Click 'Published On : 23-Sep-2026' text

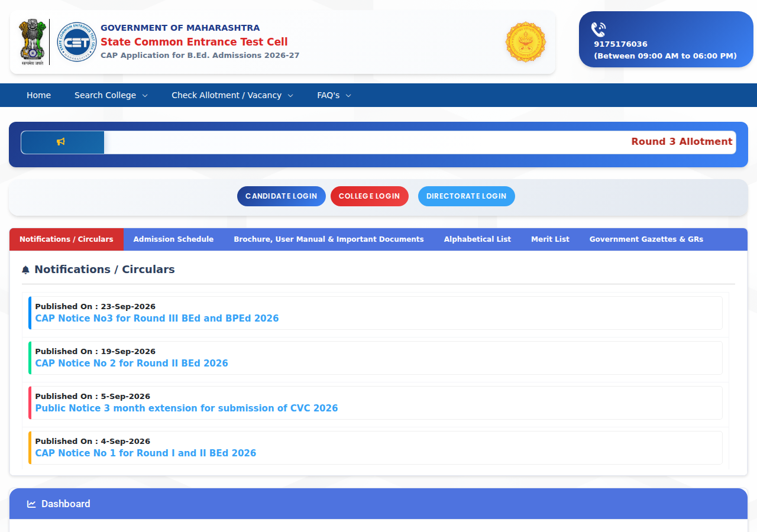[95, 307]
